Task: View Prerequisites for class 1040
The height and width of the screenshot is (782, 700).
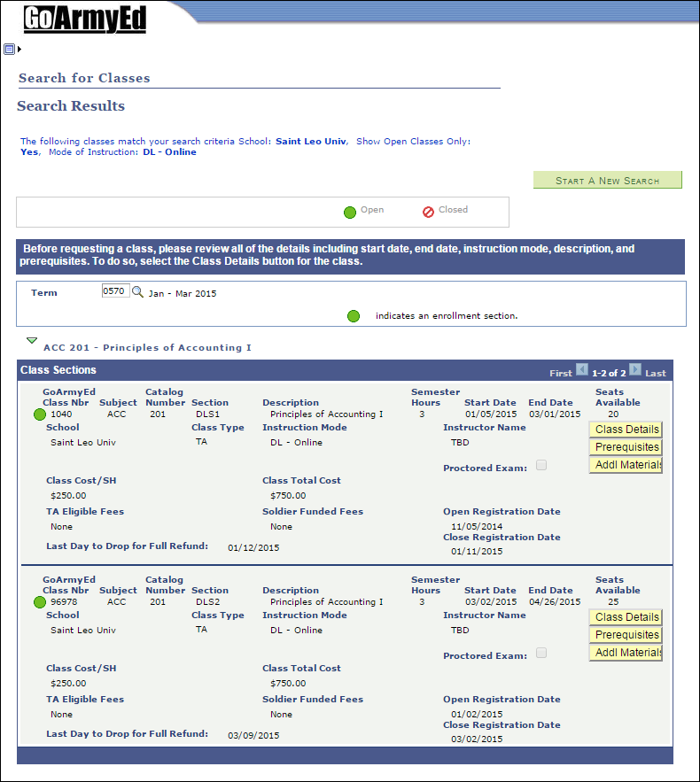Action: [x=626, y=447]
